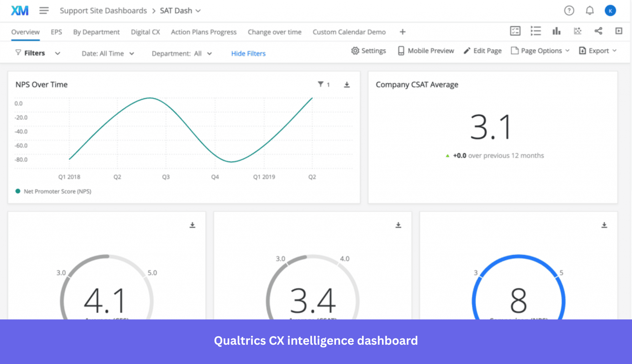Viewport: 632px width, 364px height.
Task: Switch to the Digital CX tab
Action: 145,32
